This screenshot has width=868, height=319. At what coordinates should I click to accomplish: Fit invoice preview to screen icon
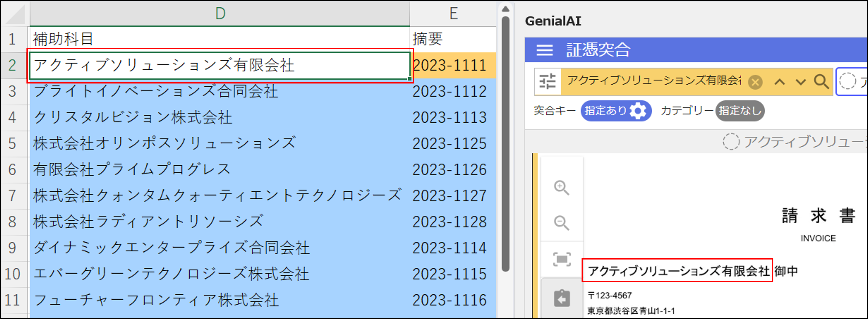tap(562, 259)
